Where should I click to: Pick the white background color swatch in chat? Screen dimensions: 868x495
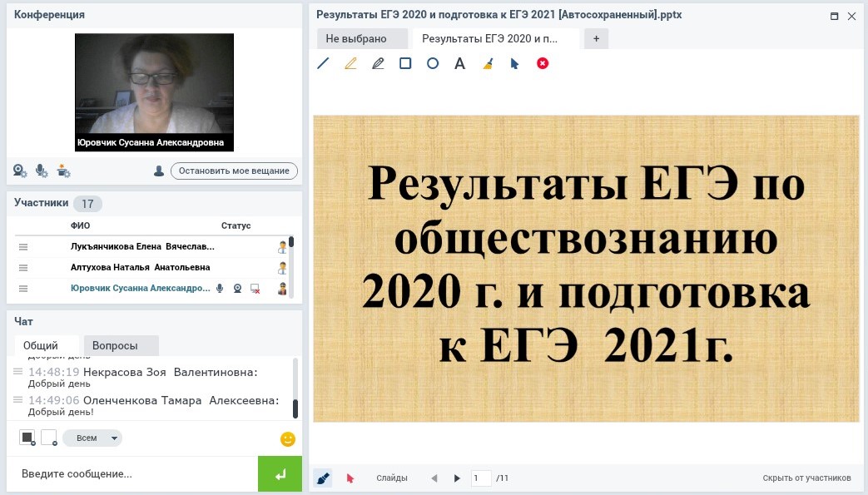click(49, 438)
